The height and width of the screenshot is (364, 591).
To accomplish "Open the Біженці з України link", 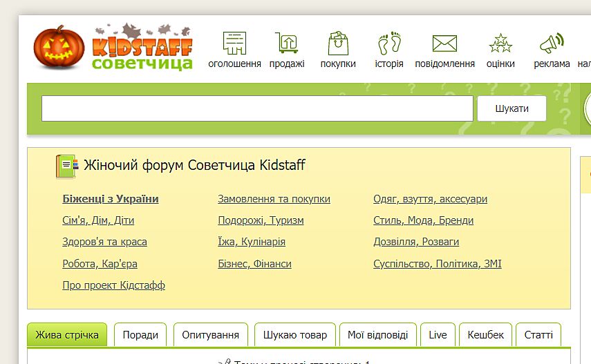I will 111,199.
